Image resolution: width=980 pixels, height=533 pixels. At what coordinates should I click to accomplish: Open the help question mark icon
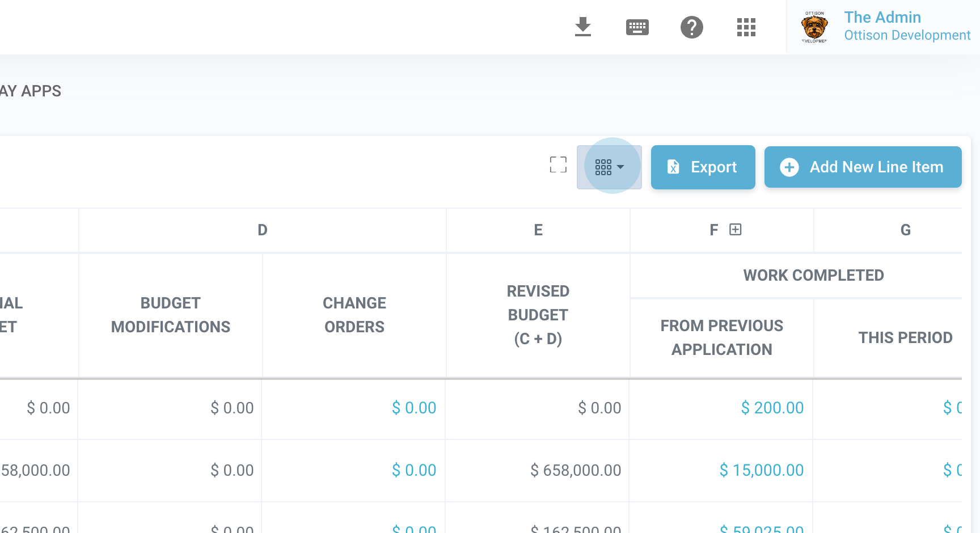pyautogui.click(x=691, y=27)
